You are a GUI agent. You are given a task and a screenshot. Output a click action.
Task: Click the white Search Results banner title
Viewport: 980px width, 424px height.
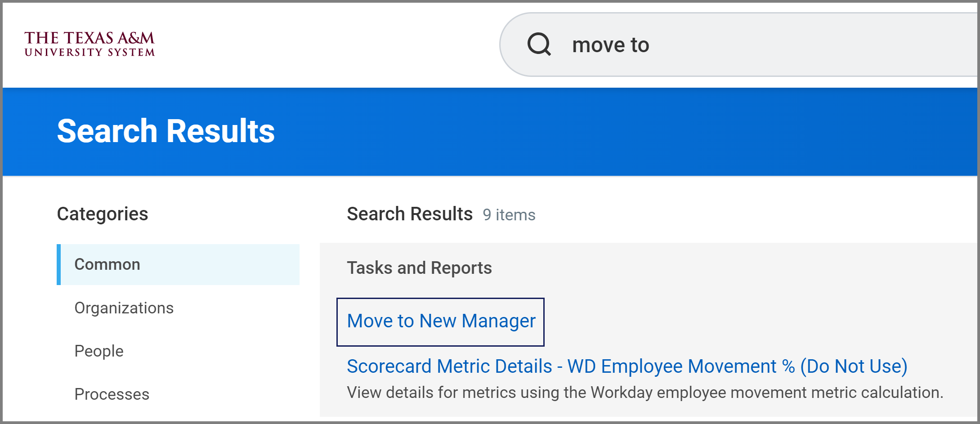(166, 131)
